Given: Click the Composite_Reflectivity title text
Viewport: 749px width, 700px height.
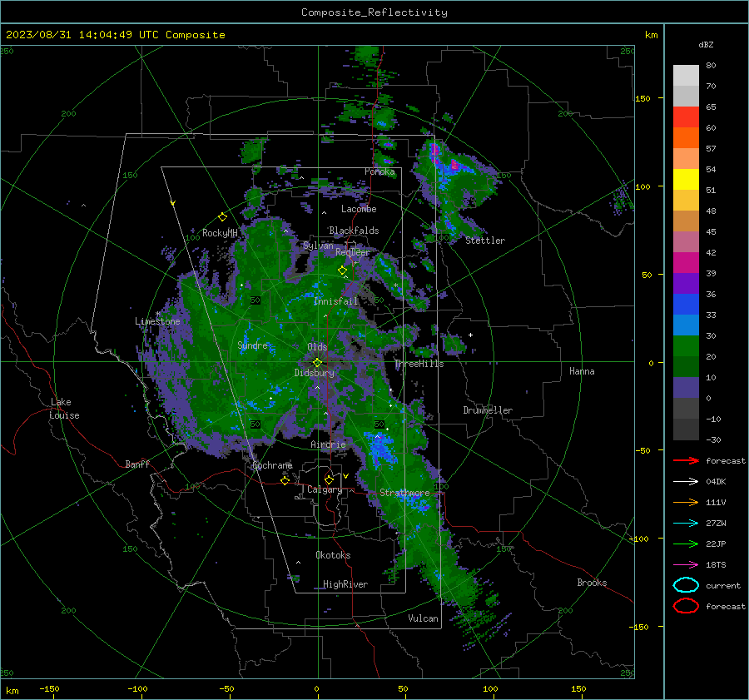Looking at the screenshot, I should click(374, 12).
